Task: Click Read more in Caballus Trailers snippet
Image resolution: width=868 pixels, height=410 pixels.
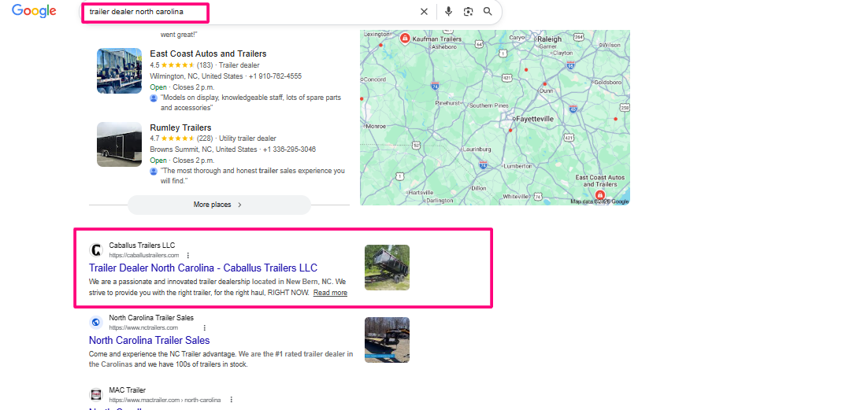Action: pyautogui.click(x=330, y=293)
